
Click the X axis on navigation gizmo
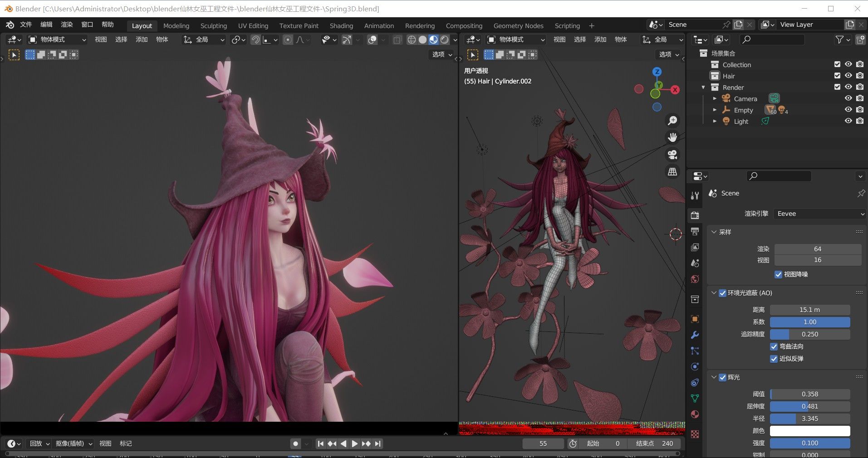(675, 90)
